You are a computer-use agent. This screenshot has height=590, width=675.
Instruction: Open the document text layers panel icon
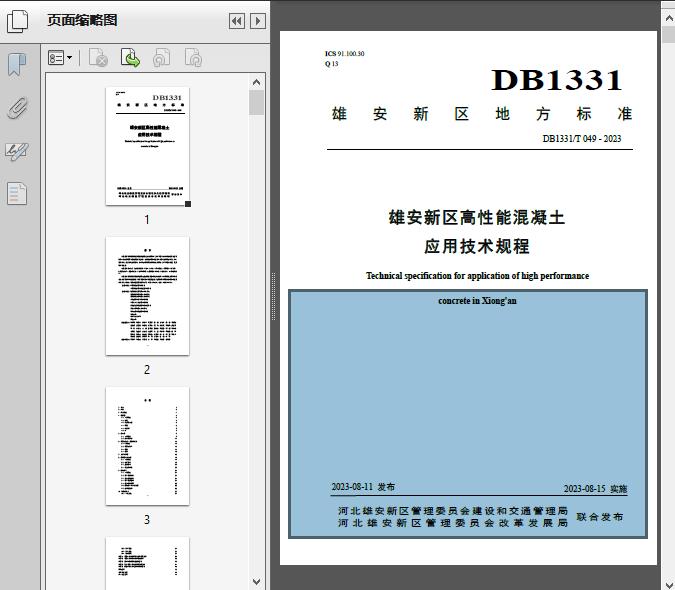[x=17, y=193]
